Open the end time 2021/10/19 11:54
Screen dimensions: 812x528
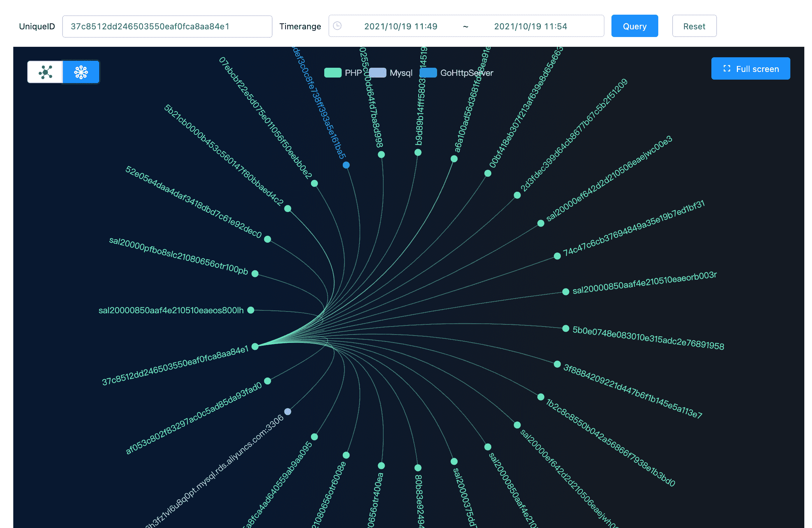530,26
